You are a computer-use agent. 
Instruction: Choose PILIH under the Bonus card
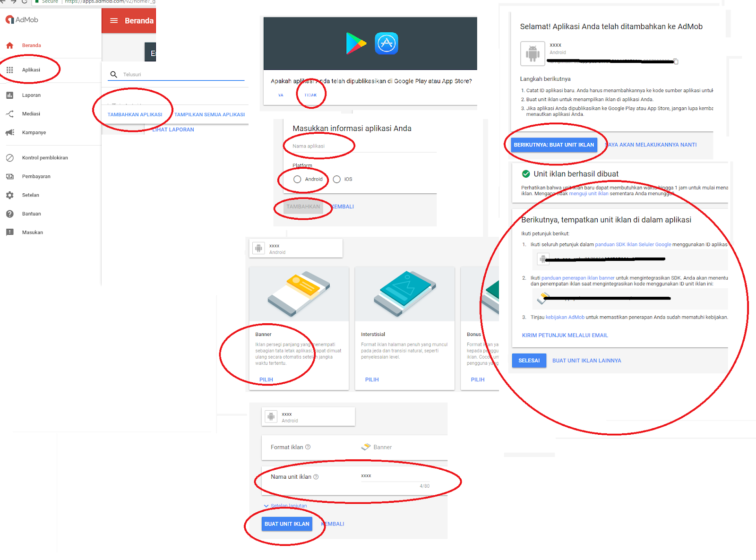coord(478,379)
